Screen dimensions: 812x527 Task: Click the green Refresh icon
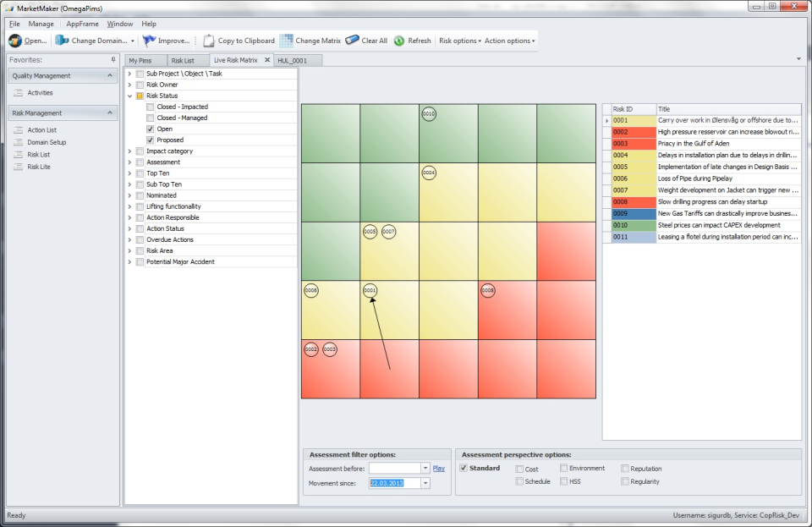(x=399, y=41)
